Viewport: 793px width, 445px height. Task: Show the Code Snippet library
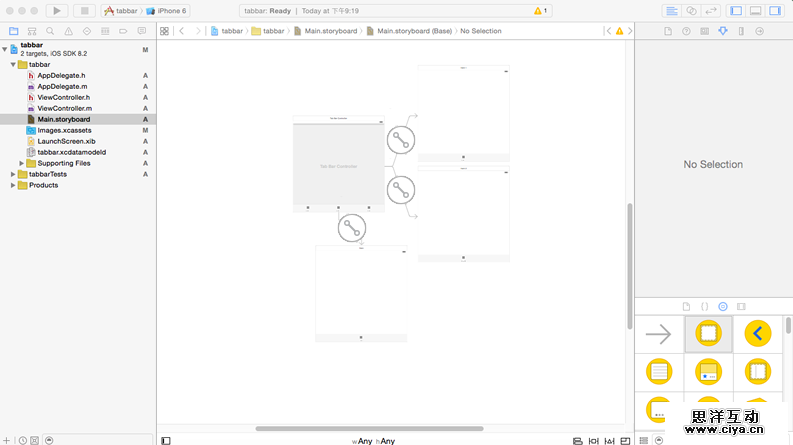pos(704,306)
